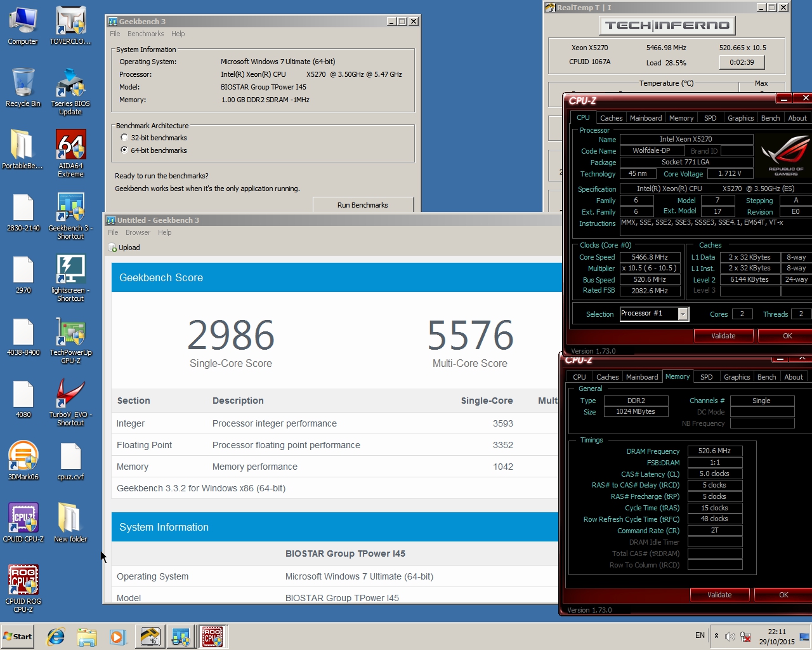This screenshot has width=812, height=650.
Task: Open the Help menu in the Geekbench 3 window
Action: 178,34
